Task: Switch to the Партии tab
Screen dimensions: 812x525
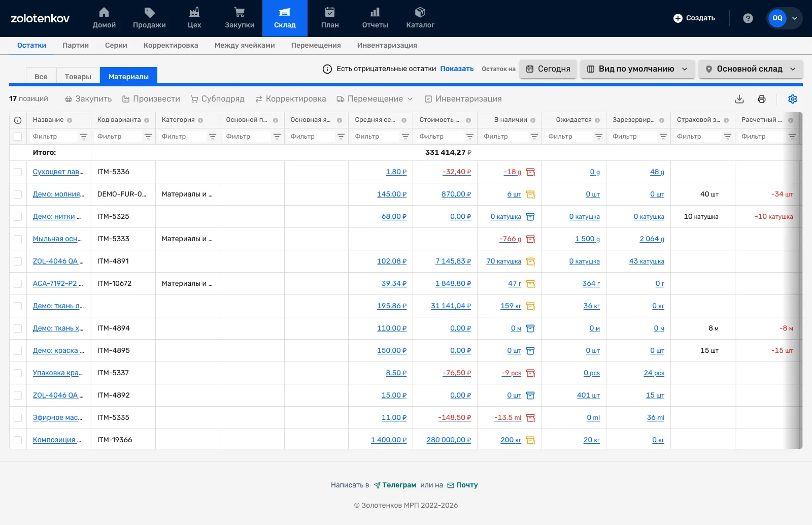Action: pos(76,45)
